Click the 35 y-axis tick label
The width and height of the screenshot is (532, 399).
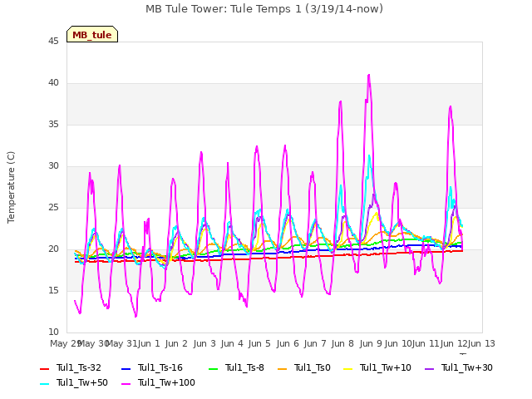click(x=53, y=125)
